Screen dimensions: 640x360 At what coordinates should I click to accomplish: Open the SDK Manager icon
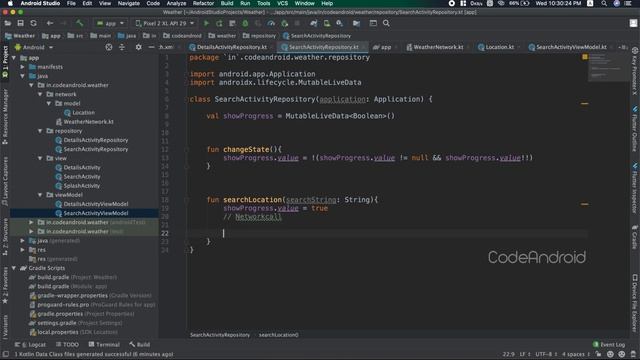pyautogui.click(x=339, y=23)
